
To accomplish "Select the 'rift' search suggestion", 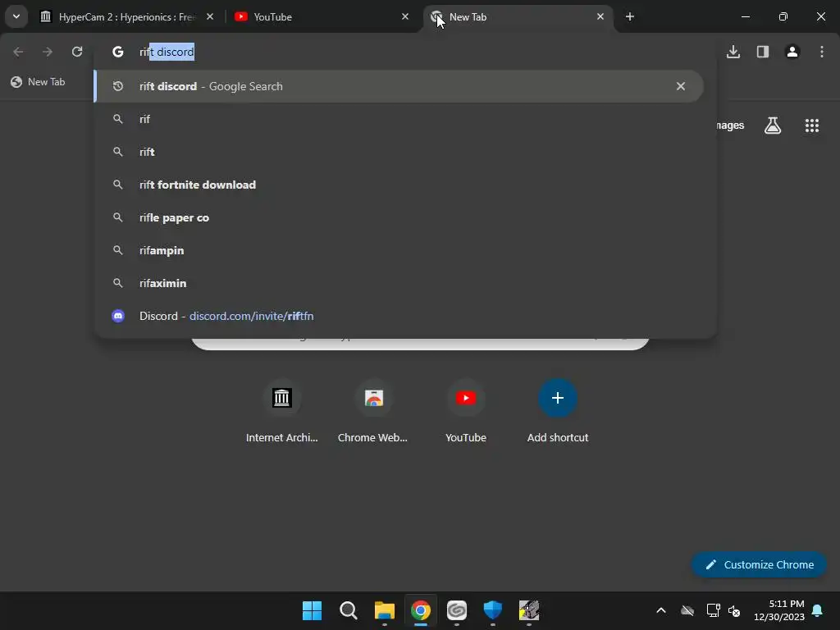I will point(399,152).
